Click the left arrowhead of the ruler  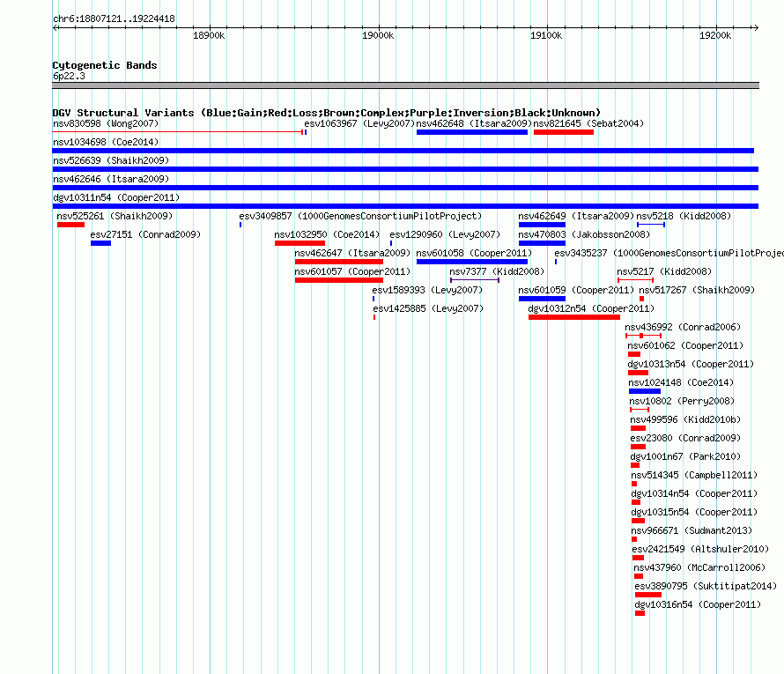pyautogui.click(x=55, y=27)
